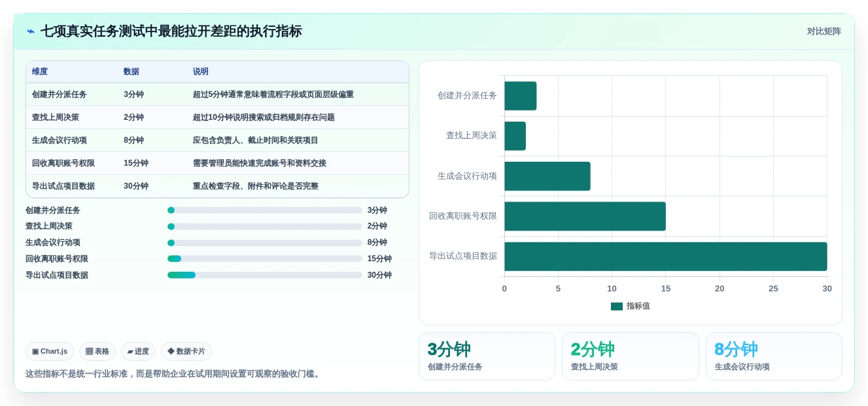Click the 回收离职账号权限 progress bar

[265, 259]
